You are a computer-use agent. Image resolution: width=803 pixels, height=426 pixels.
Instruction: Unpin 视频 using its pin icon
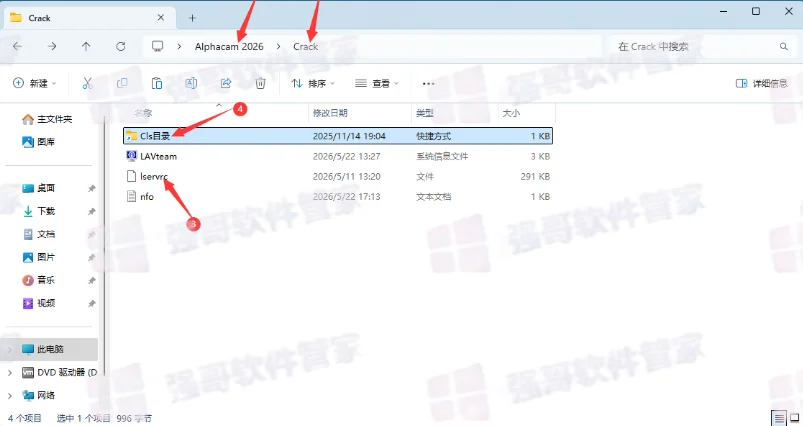click(92, 304)
